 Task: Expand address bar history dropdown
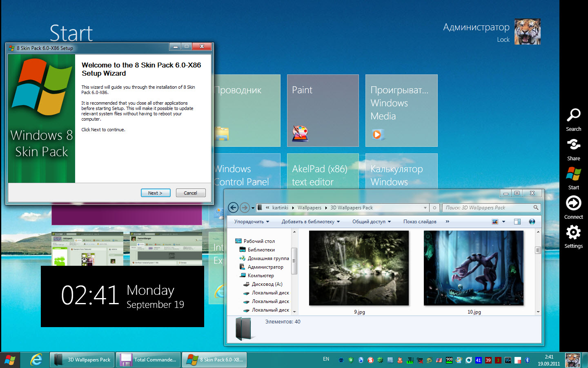tap(425, 208)
